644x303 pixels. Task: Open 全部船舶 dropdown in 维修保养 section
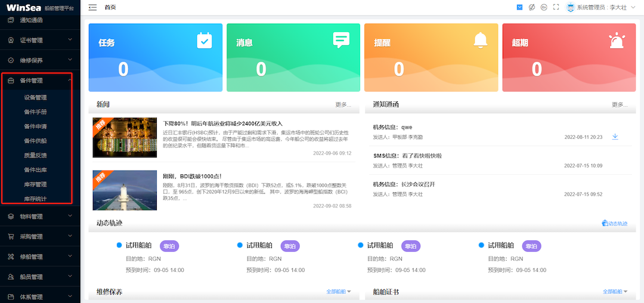point(339,292)
